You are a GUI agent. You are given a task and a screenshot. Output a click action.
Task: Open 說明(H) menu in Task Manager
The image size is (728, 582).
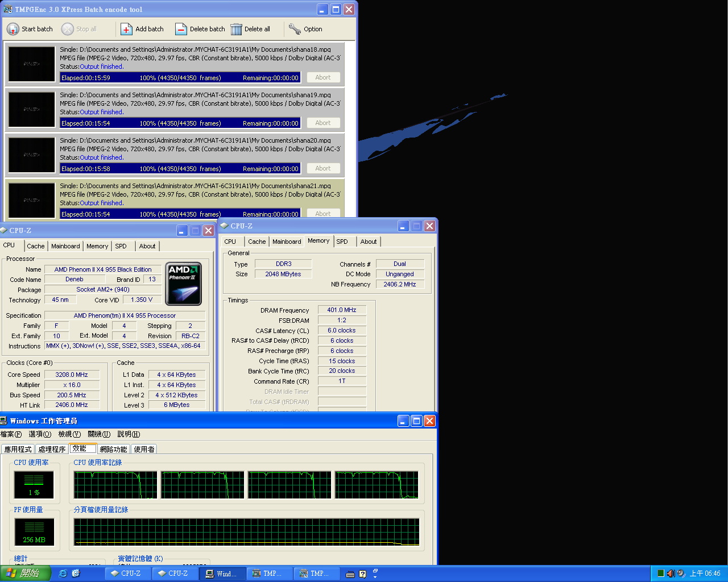129,434
